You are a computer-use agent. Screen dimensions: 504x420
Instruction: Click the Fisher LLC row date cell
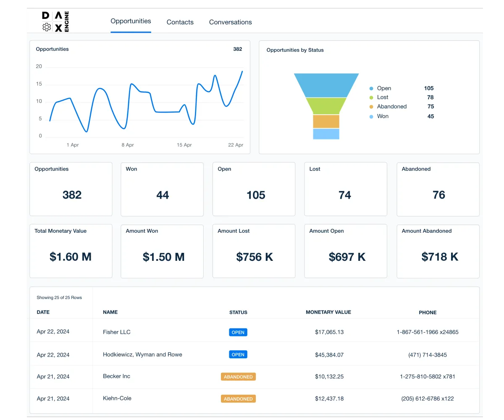click(x=53, y=332)
